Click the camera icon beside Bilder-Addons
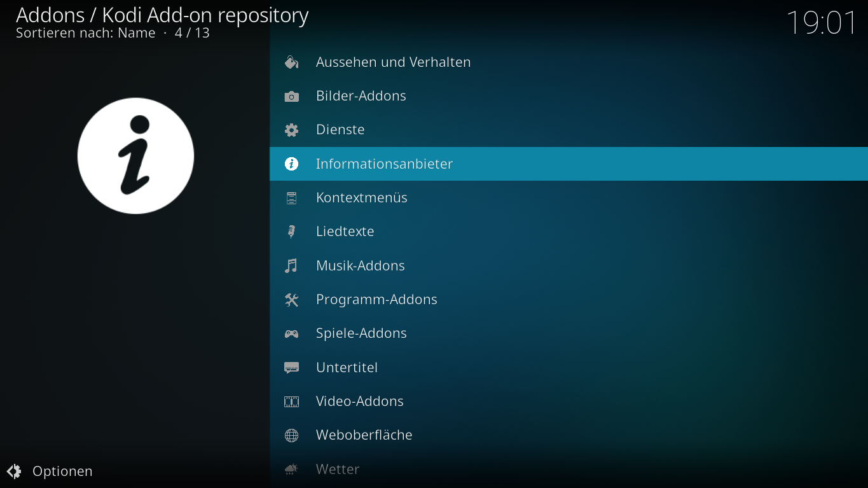 pyautogui.click(x=291, y=96)
